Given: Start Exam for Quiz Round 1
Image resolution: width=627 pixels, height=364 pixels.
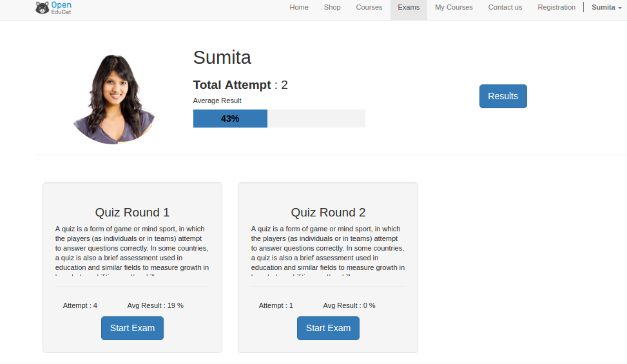Looking at the screenshot, I should pyautogui.click(x=132, y=328).
